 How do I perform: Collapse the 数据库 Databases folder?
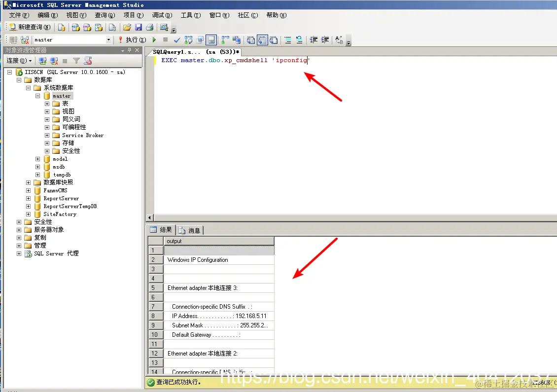[x=19, y=80]
